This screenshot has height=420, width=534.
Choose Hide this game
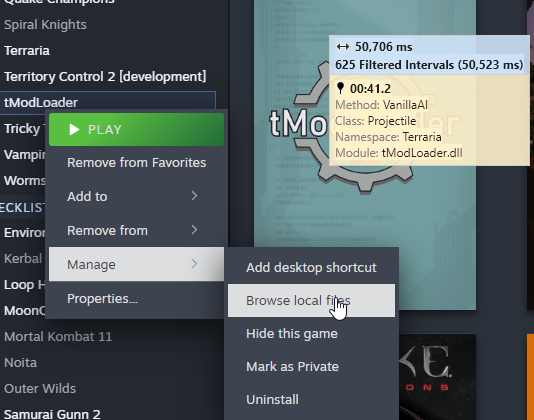point(311,333)
